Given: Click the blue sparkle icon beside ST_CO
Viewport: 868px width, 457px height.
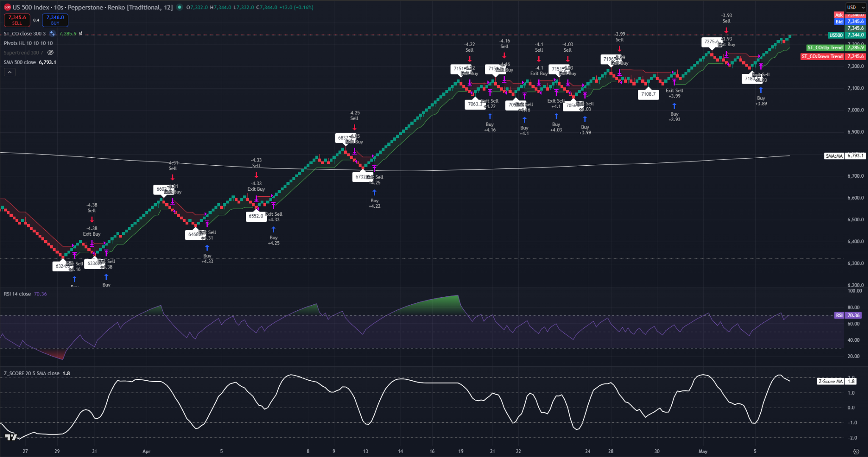Looking at the screenshot, I should pyautogui.click(x=53, y=33).
